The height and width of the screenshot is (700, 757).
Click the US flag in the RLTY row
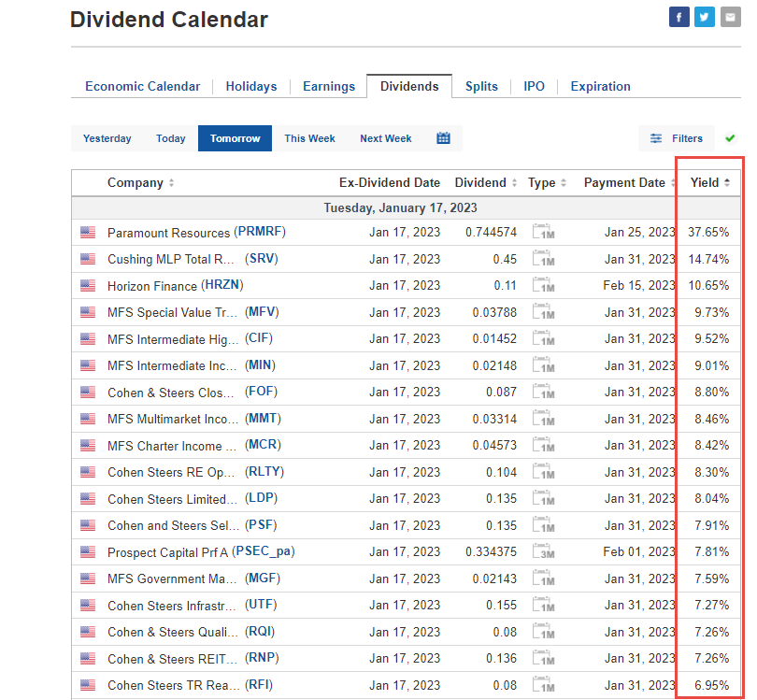point(88,472)
